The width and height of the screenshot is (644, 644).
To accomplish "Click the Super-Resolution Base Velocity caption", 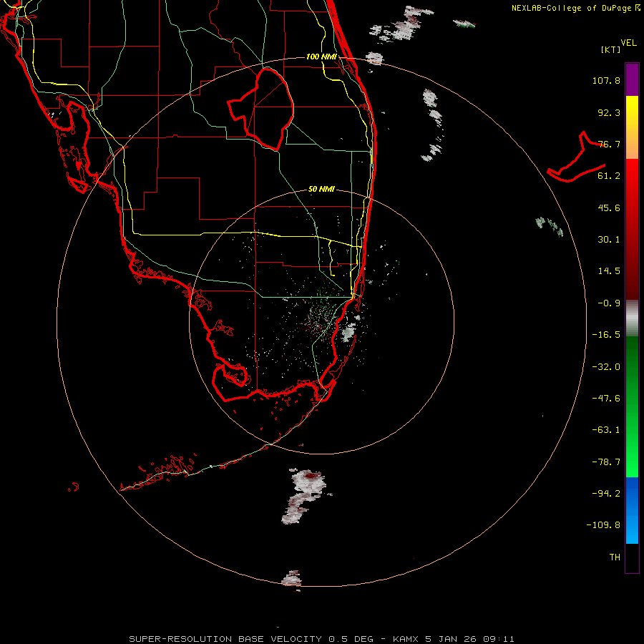I will coord(321,639).
